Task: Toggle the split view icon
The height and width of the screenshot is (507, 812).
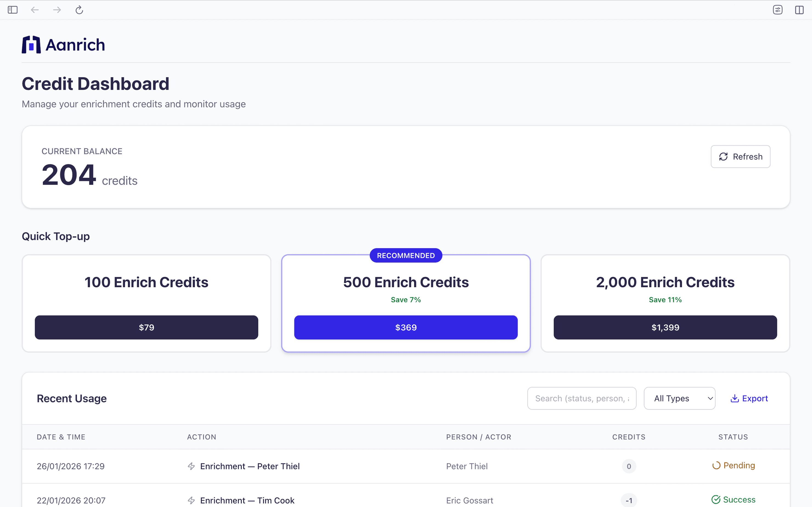Action: 799,10
